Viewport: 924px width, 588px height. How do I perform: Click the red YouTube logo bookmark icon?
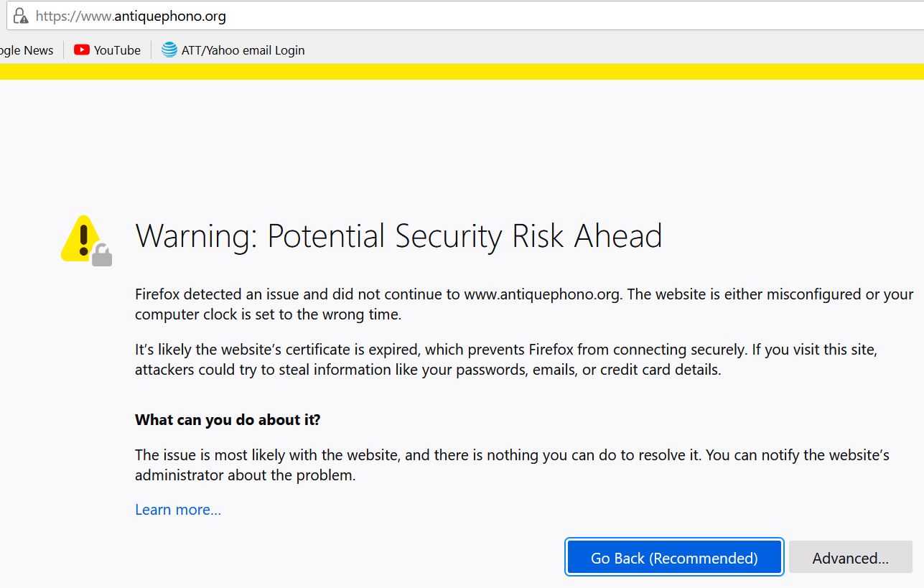[82, 50]
